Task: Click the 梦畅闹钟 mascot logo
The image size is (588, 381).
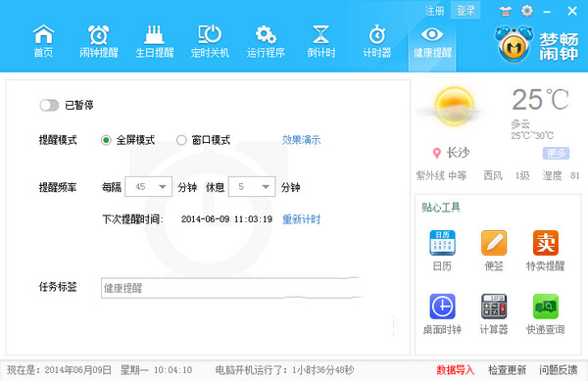Action: point(514,44)
